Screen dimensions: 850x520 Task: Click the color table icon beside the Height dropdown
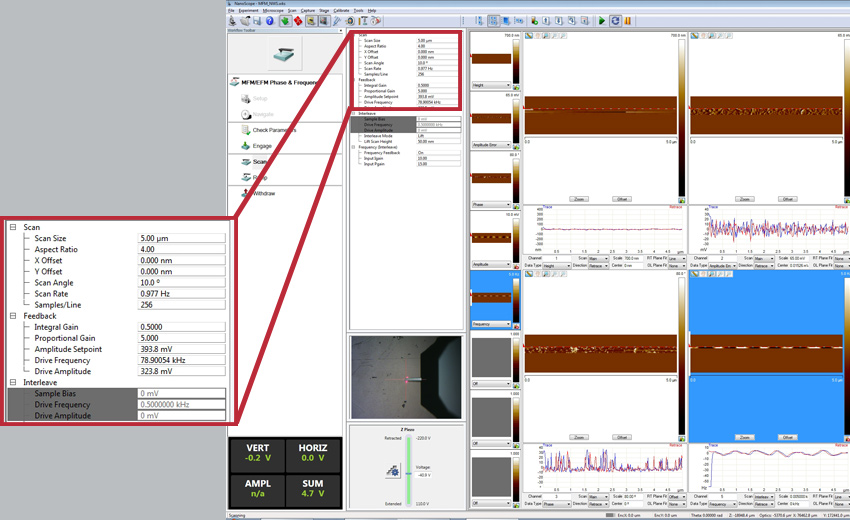516,87
